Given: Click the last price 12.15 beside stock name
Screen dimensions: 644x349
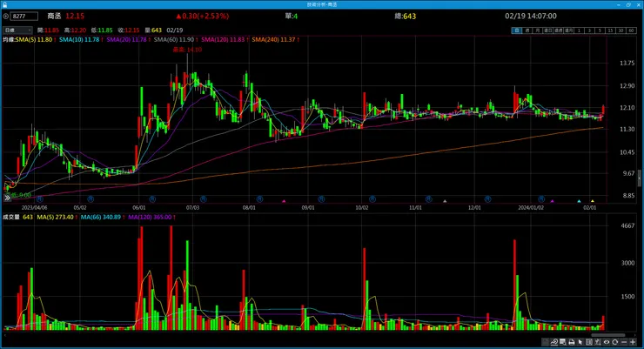Looking at the screenshot, I should 75,16.
